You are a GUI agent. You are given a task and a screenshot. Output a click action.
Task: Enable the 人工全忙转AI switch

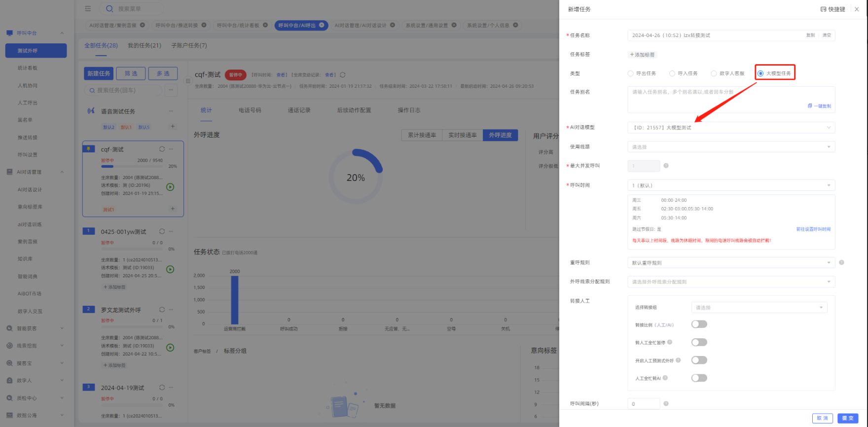point(699,378)
